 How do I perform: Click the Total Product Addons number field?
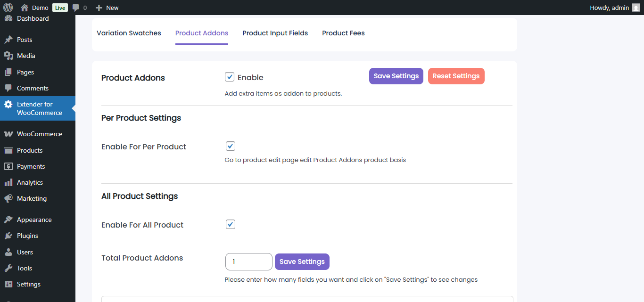coord(248,261)
